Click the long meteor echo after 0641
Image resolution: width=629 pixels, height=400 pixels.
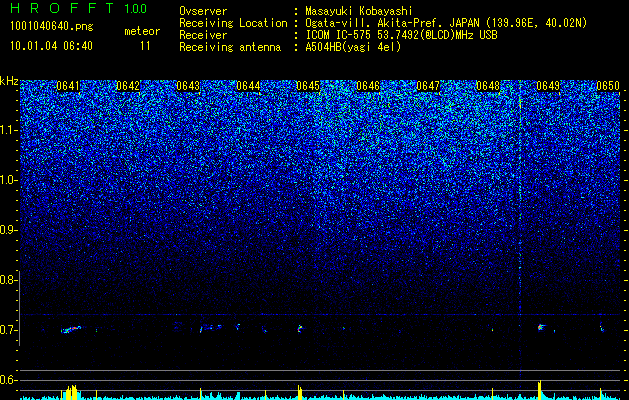click(x=71, y=330)
